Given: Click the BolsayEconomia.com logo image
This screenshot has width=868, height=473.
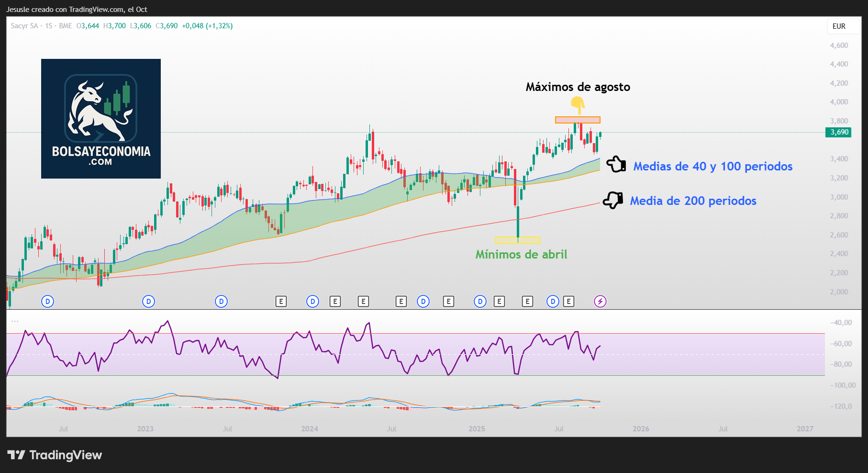Looking at the screenshot, I should [101, 119].
